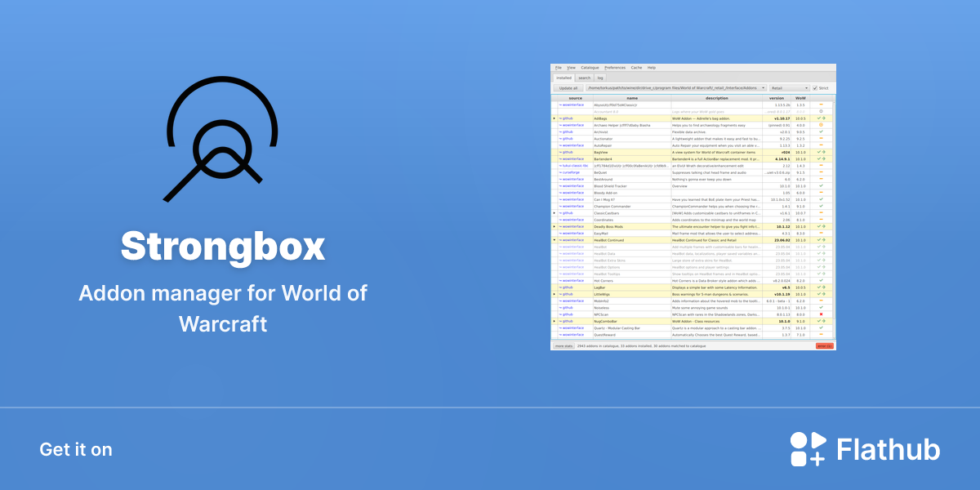The image size is (980, 490).
Task: Click the orange dash icon in ClassicCastbars row
Action: (821, 212)
